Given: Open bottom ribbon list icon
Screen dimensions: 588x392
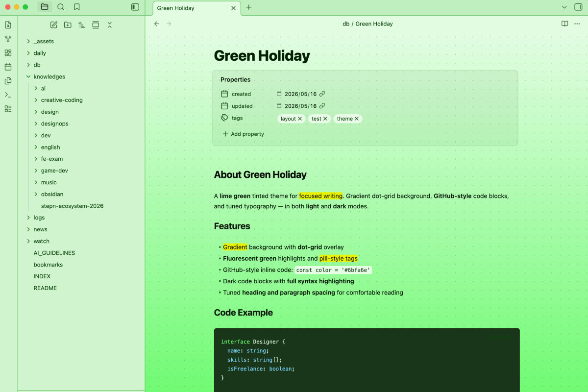Looking at the screenshot, I should (x=8, y=109).
